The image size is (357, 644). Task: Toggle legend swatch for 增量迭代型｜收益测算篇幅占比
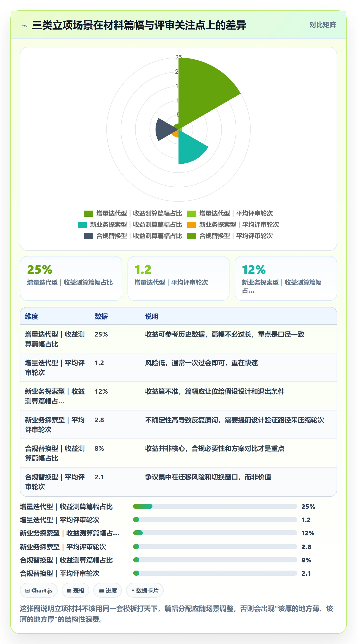[x=89, y=213]
